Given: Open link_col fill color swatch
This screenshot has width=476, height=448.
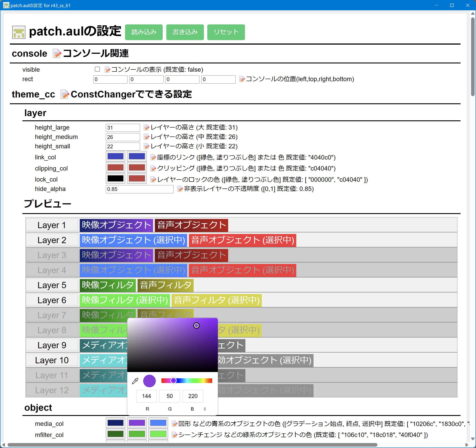Looking at the screenshot, I should (x=137, y=157).
